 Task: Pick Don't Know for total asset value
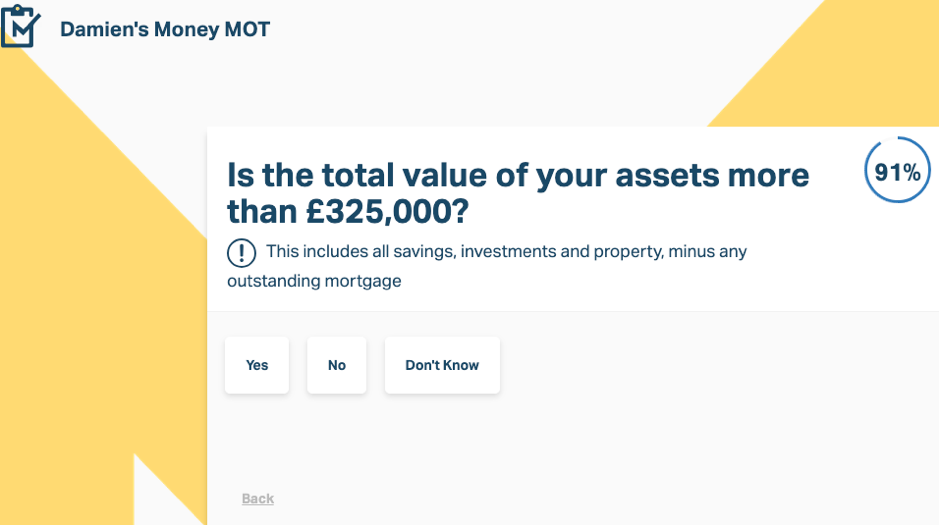click(x=442, y=365)
